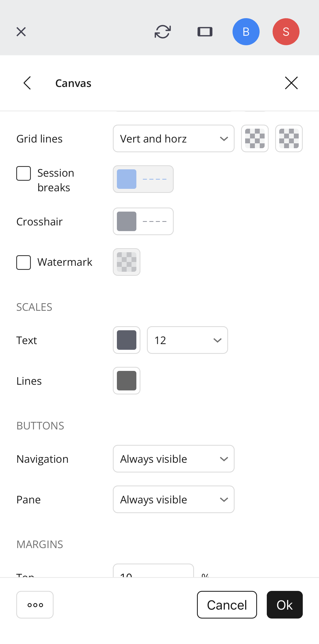
Task: Click the rectangle fullscreen layout icon
Action: click(x=205, y=32)
